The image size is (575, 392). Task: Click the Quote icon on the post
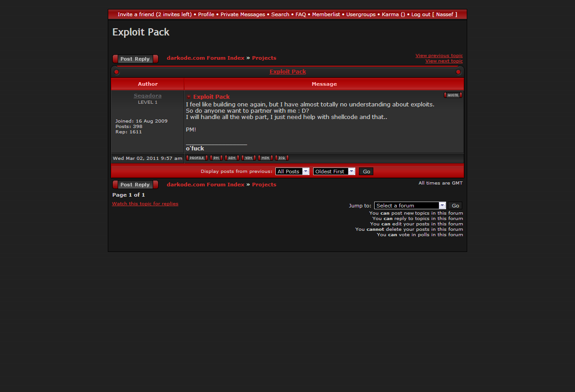453,95
